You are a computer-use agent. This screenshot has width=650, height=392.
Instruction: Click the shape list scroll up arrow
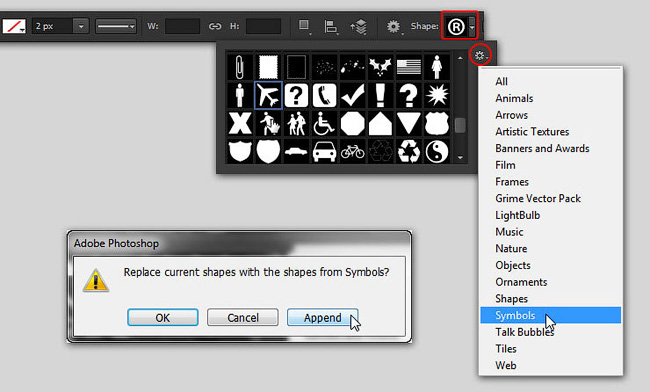click(x=460, y=58)
